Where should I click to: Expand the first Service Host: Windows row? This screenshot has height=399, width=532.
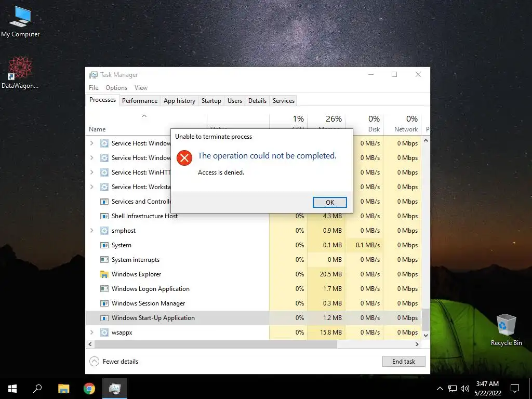click(x=91, y=143)
